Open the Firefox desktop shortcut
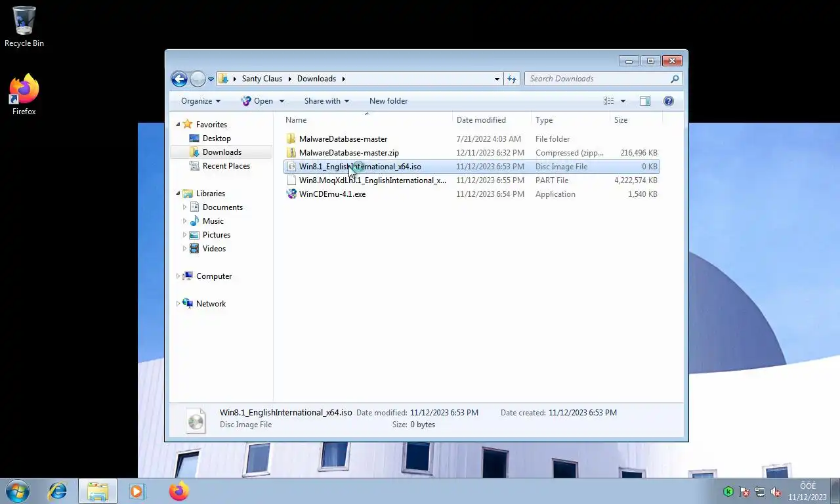The width and height of the screenshot is (840, 504). tap(24, 95)
